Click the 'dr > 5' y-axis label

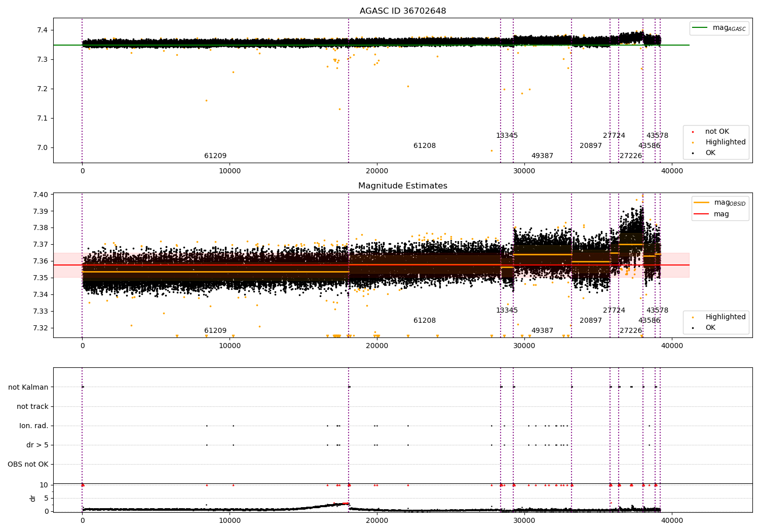[37, 445]
